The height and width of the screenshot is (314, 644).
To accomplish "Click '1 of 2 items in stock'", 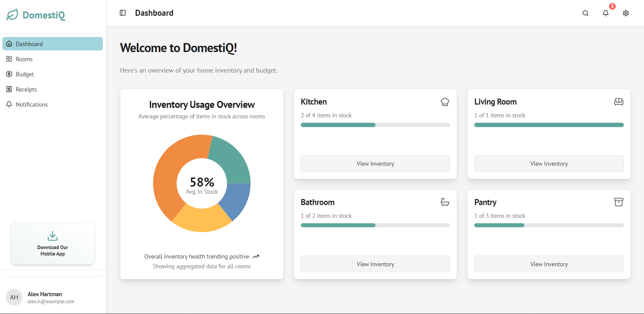I will pyautogui.click(x=326, y=216).
